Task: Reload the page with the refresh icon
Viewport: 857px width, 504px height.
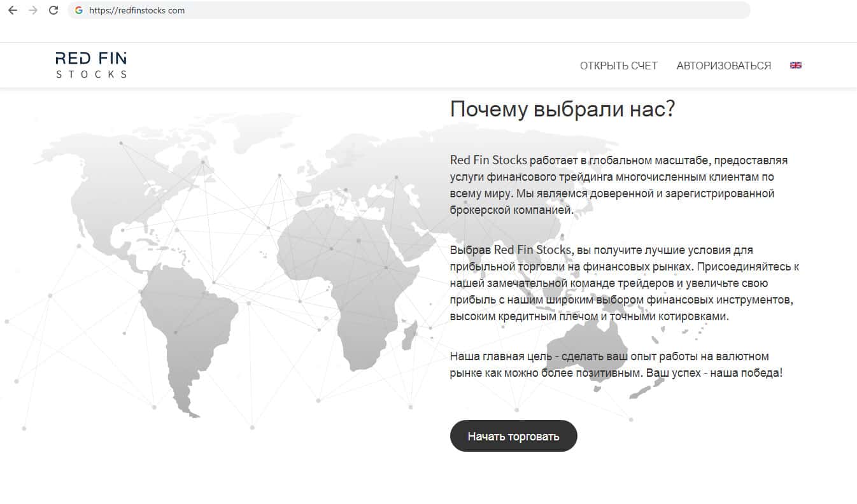Action: [x=53, y=10]
